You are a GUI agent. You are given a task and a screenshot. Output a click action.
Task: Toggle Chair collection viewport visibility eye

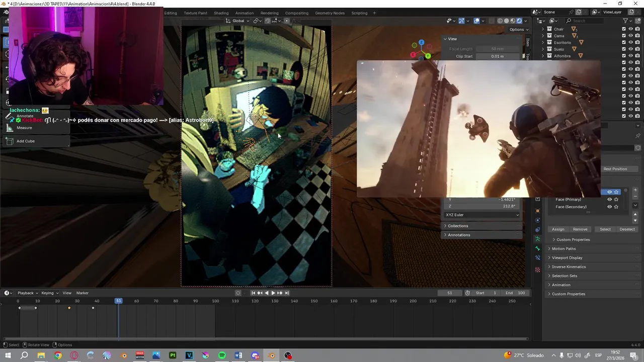630,29
